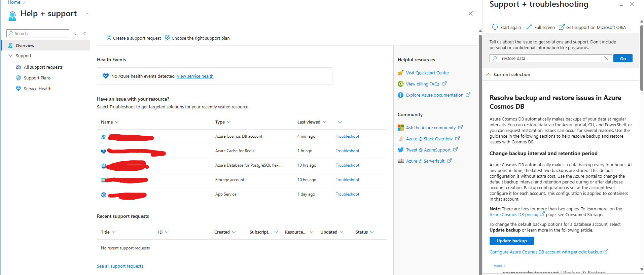The height and width of the screenshot is (275, 644).
Task: Focus the sidebar Search field
Action: click(x=38, y=33)
